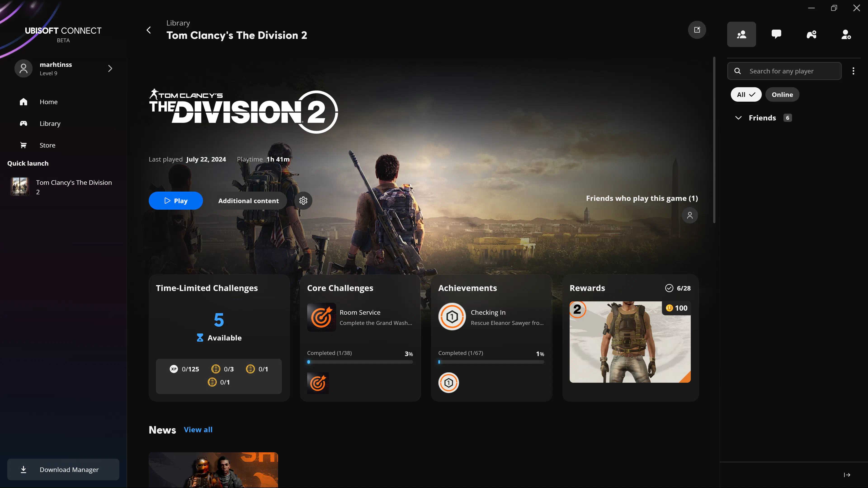
Task: Open the news article thumbnail
Action: 213,470
